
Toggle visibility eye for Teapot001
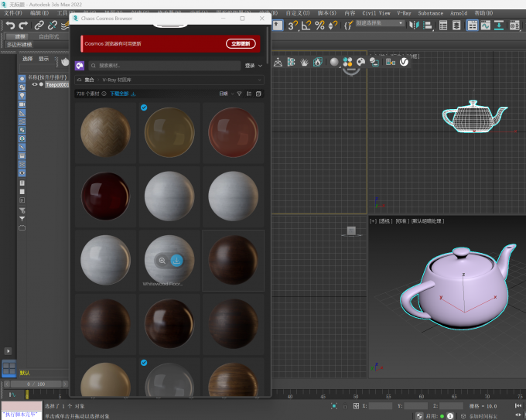click(x=35, y=84)
